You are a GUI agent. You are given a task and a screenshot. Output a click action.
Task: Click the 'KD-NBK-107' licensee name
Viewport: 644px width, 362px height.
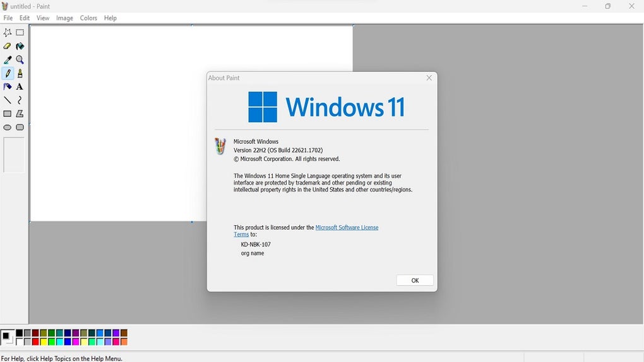point(256,244)
